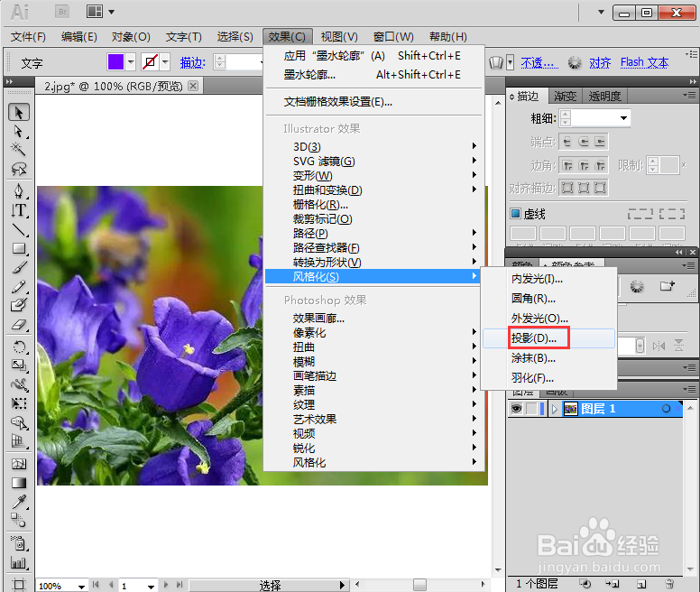This screenshot has height=592, width=700.
Task: Open Adobe Bridge via Br icon
Action: pos(62,12)
